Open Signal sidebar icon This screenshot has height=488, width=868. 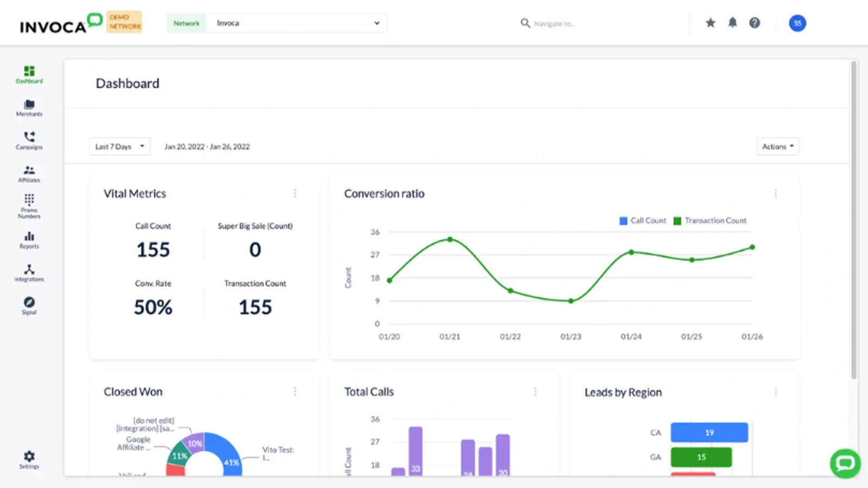pyautogui.click(x=29, y=306)
